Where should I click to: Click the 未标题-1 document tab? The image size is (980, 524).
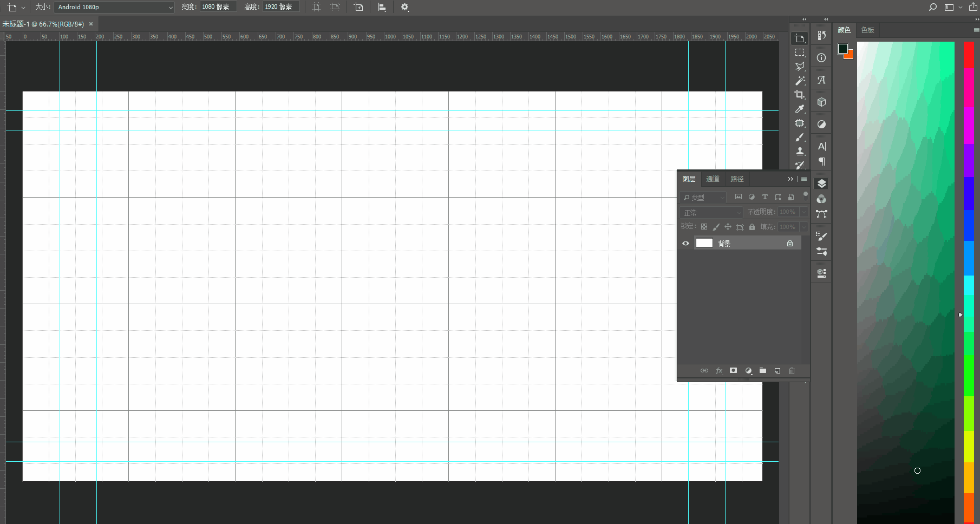[x=43, y=24]
